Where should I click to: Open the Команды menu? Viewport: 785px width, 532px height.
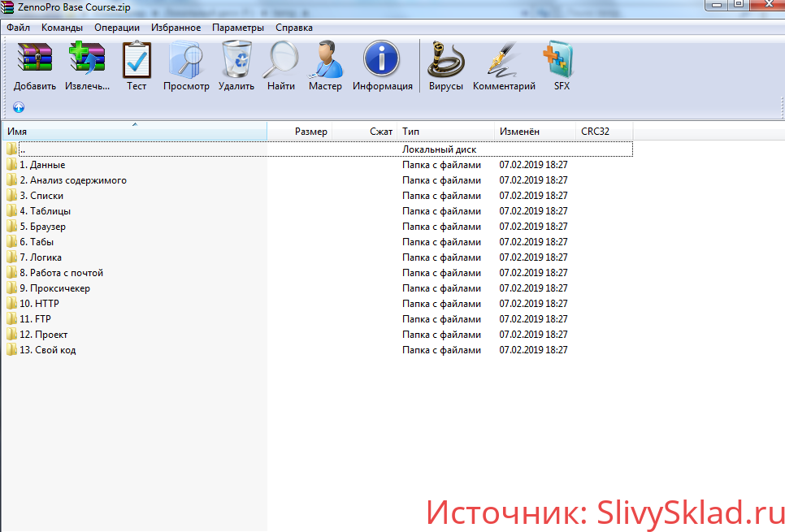(x=62, y=28)
